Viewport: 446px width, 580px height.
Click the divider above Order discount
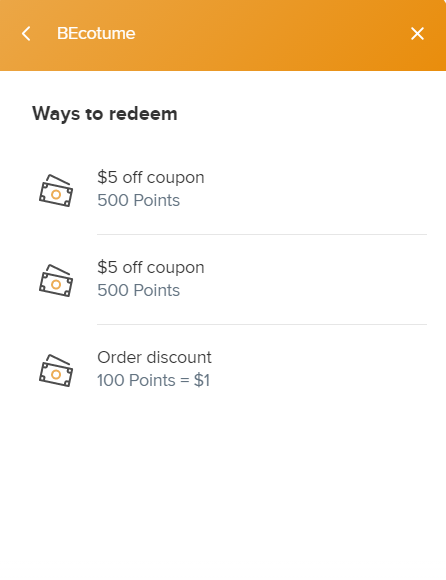coord(262,324)
